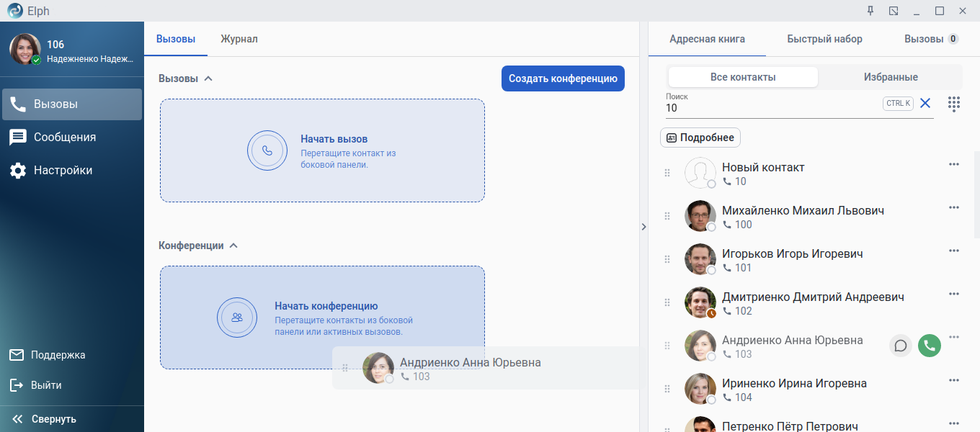The width and height of the screenshot is (980, 432).
Task: Click the Начать вызов phone icon
Action: [x=268, y=150]
